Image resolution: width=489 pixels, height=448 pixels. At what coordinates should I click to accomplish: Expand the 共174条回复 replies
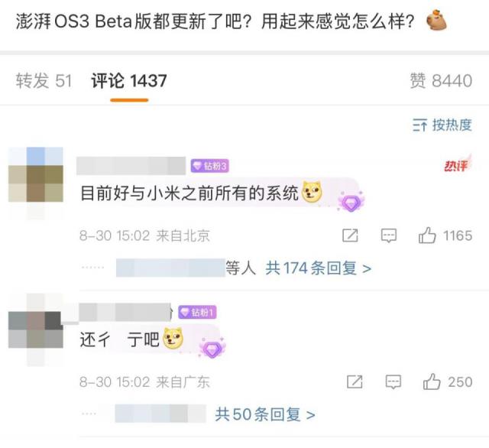pos(319,268)
